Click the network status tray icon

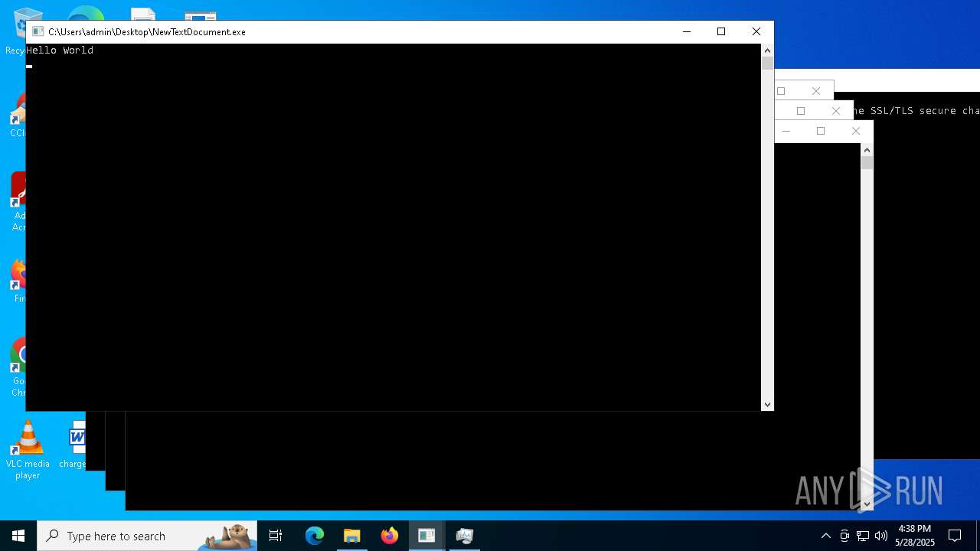pyautogui.click(x=863, y=536)
